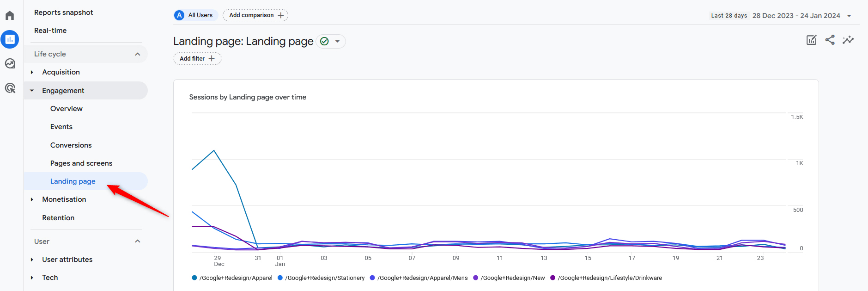Click the Acquisition menu label
The height and width of the screenshot is (291, 868).
coord(61,72)
